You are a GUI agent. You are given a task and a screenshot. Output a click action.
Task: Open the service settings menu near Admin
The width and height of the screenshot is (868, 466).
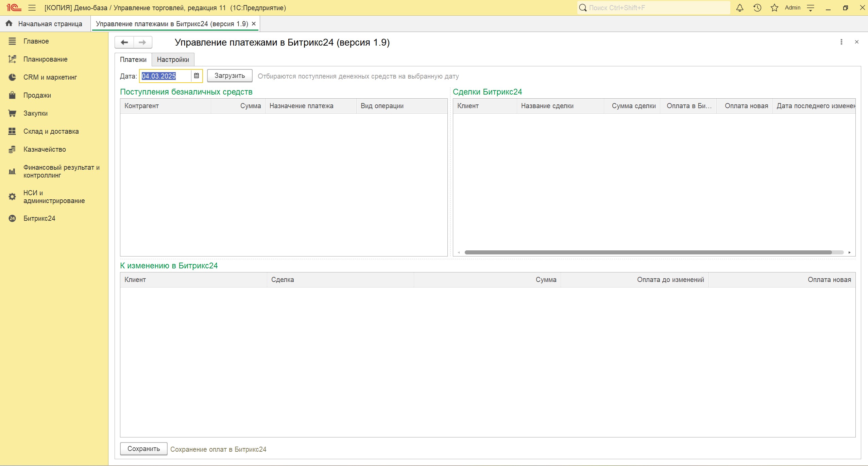point(811,8)
